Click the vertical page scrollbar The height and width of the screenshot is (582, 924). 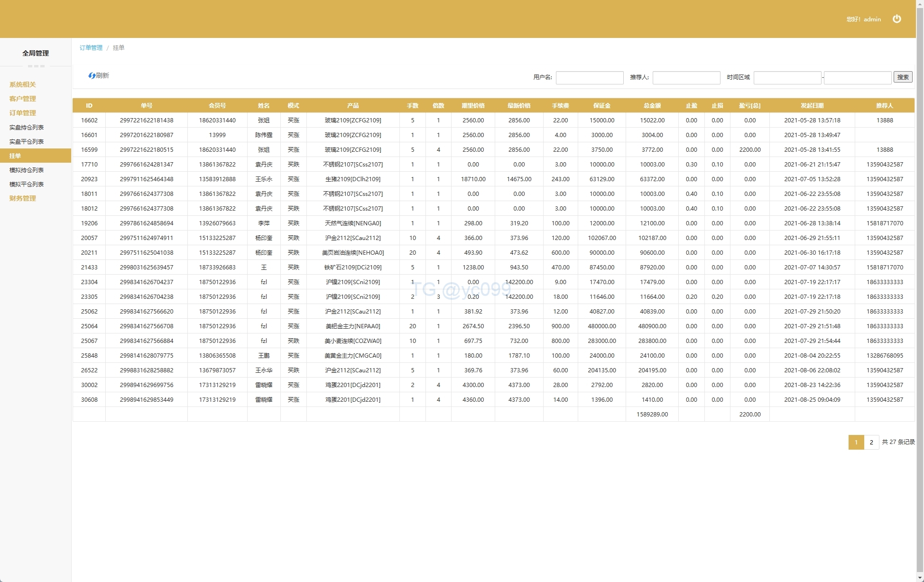click(x=920, y=285)
